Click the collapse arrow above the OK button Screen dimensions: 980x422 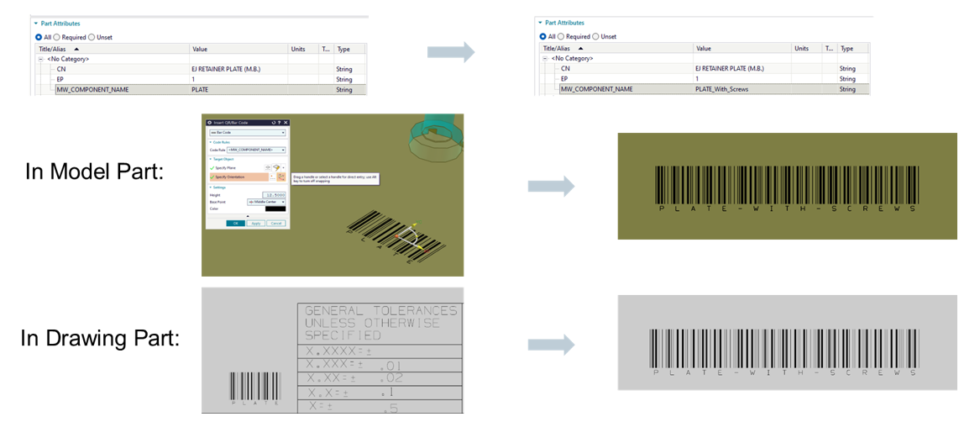[248, 216]
